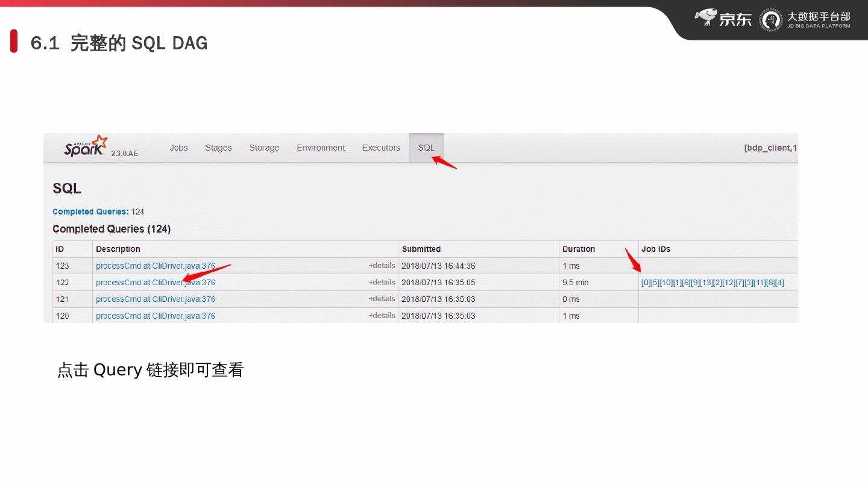Viewport: 868px width, 488px height.
Task: Click the SQL tab
Action: (426, 148)
